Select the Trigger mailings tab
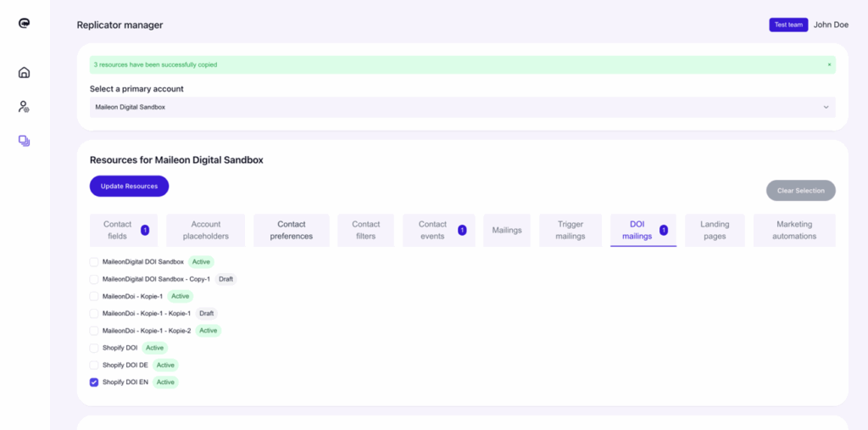The image size is (868, 430). click(570, 230)
